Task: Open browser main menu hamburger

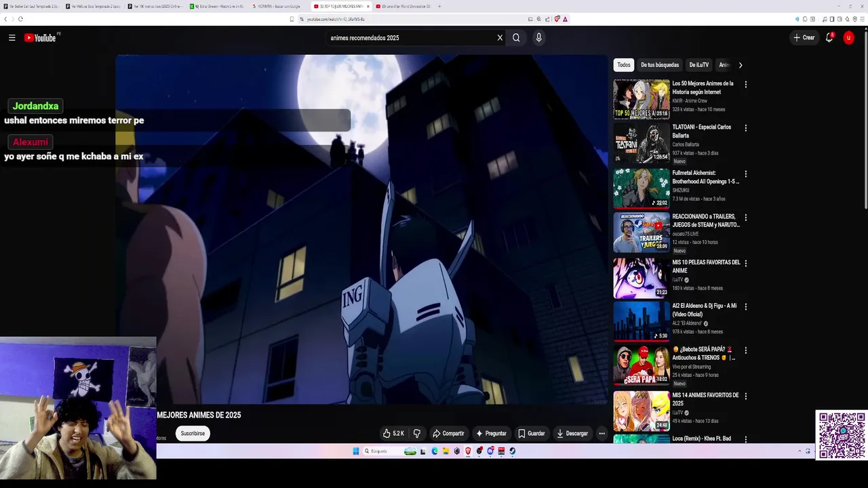Action: pyautogui.click(x=862, y=19)
